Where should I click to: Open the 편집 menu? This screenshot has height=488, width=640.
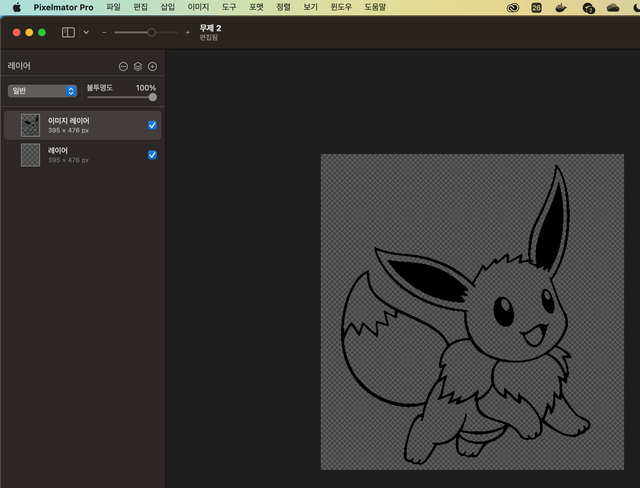[x=140, y=7]
